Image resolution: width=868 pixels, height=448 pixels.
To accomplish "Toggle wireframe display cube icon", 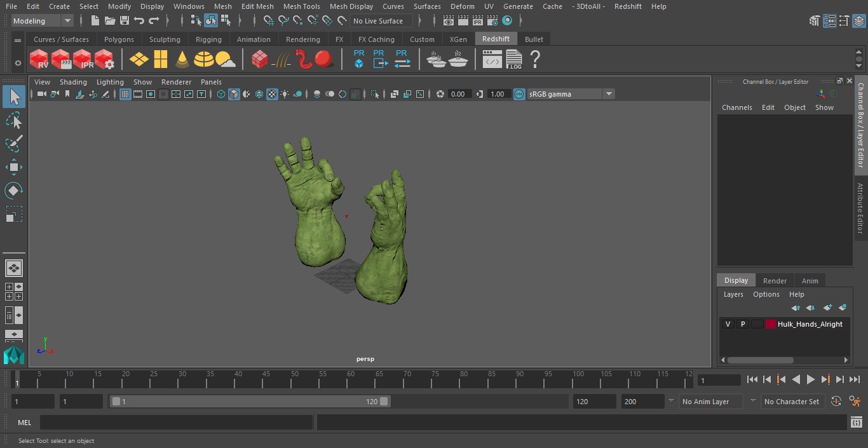I will click(x=221, y=94).
